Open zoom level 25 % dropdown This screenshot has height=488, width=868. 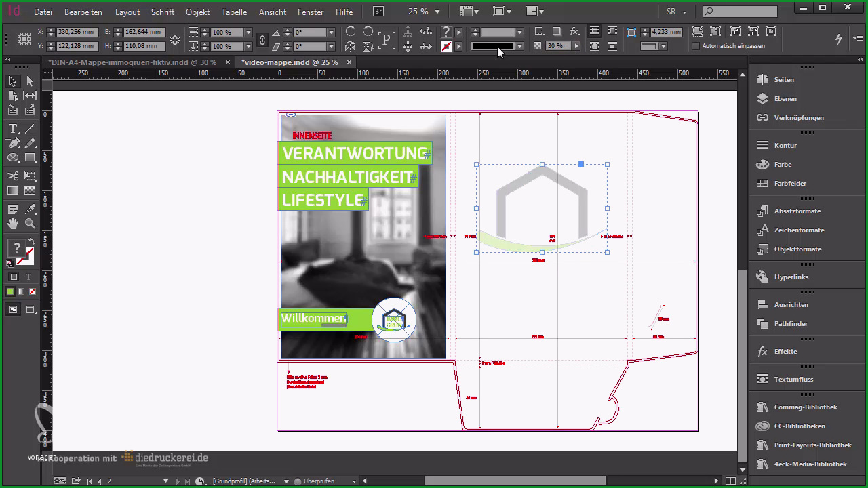pyautogui.click(x=437, y=12)
